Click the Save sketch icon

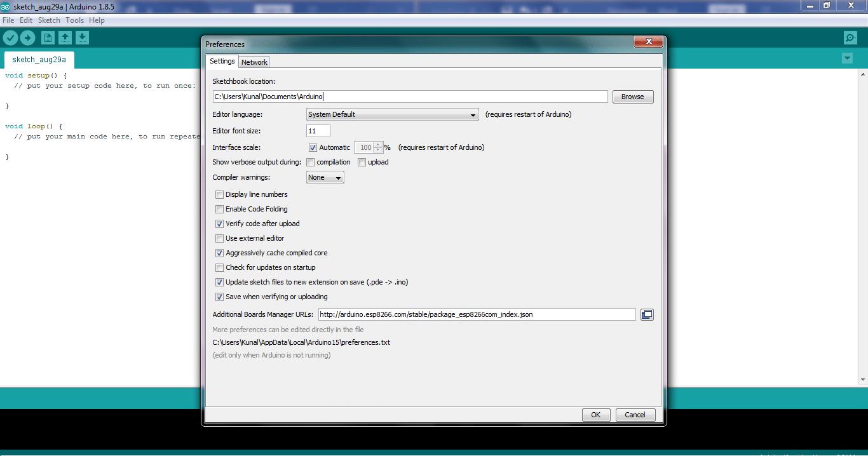[82, 38]
